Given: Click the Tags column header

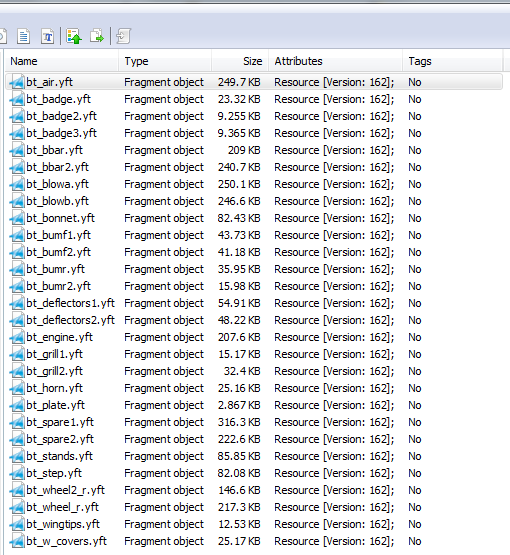Looking at the screenshot, I should [x=453, y=61].
